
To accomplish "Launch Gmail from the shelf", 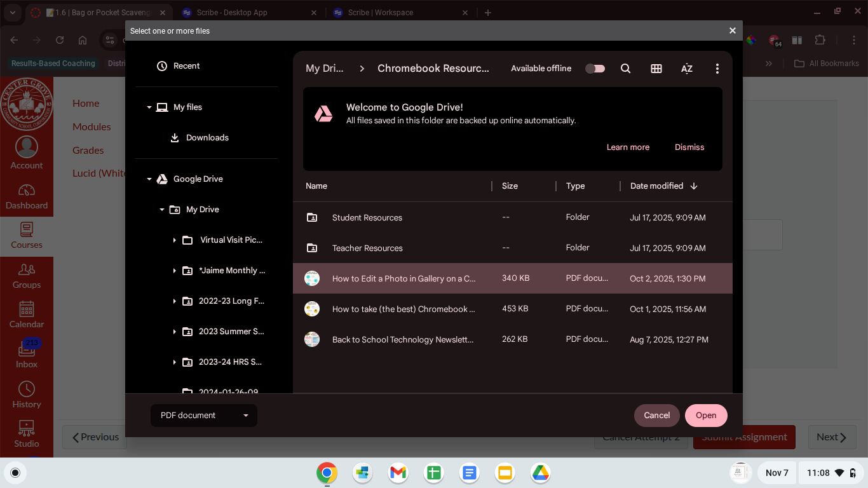I will (398, 473).
